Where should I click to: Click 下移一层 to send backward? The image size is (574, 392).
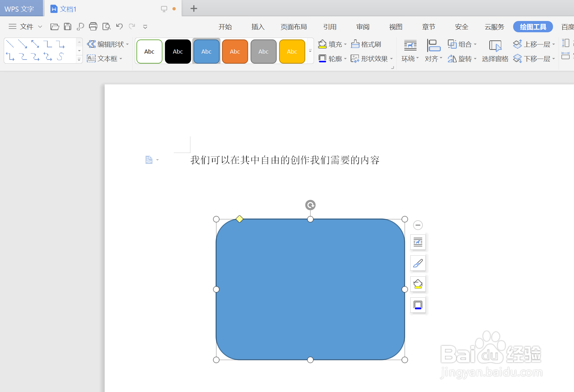tap(534, 59)
